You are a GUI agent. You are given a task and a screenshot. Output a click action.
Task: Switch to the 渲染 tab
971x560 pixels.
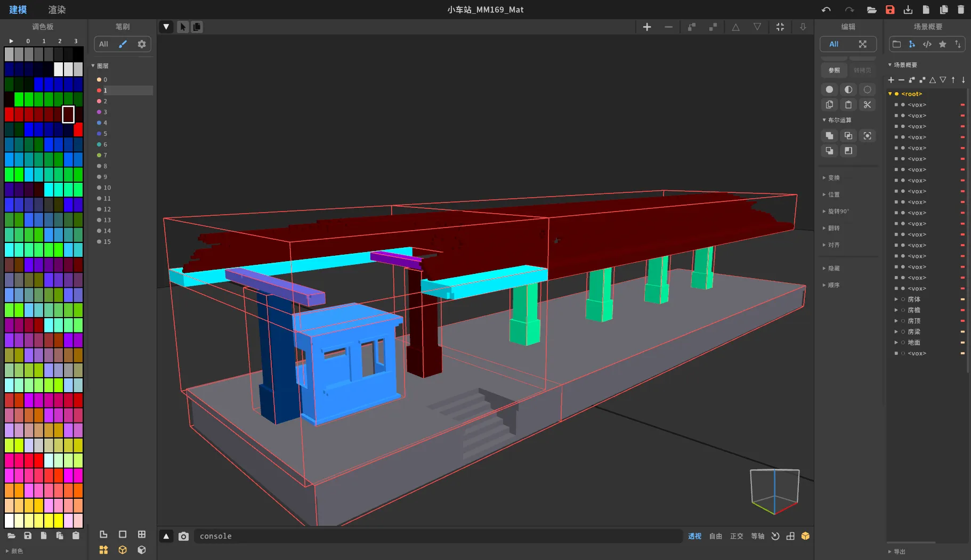[x=57, y=10]
